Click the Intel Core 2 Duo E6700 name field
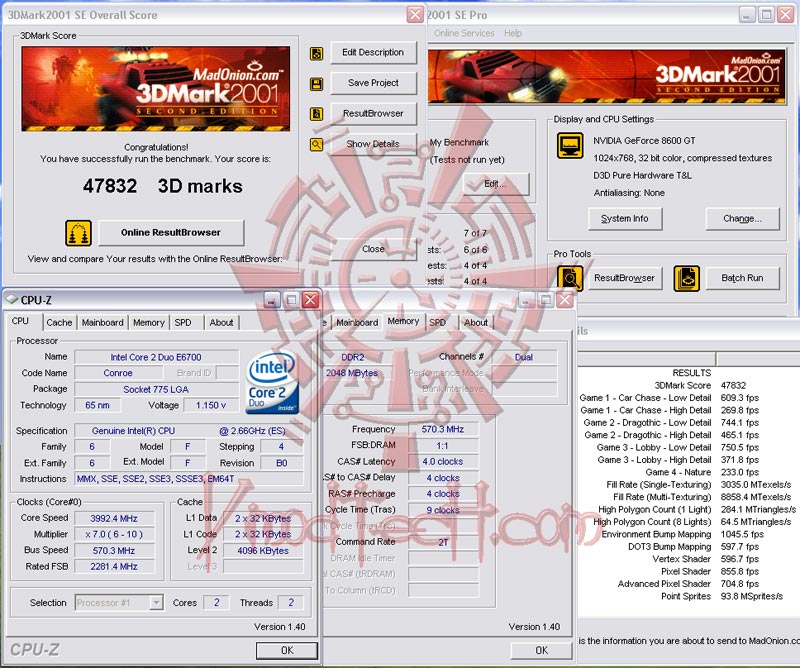800x668 pixels. (x=156, y=357)
